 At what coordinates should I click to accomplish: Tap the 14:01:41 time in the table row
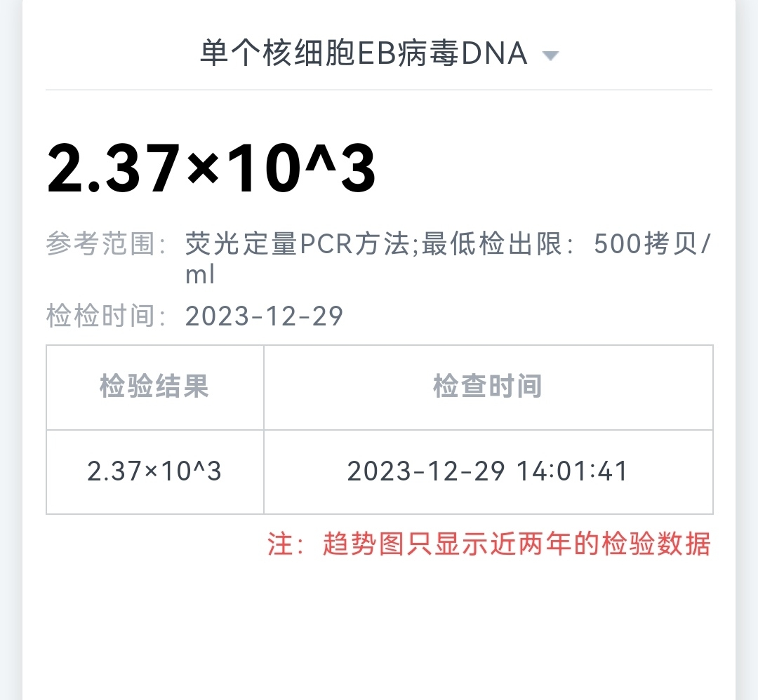[572, 471]
